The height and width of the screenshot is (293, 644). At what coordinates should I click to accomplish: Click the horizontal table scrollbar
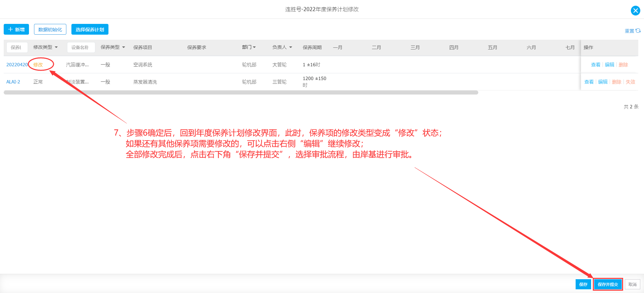[x=241, y=93]
